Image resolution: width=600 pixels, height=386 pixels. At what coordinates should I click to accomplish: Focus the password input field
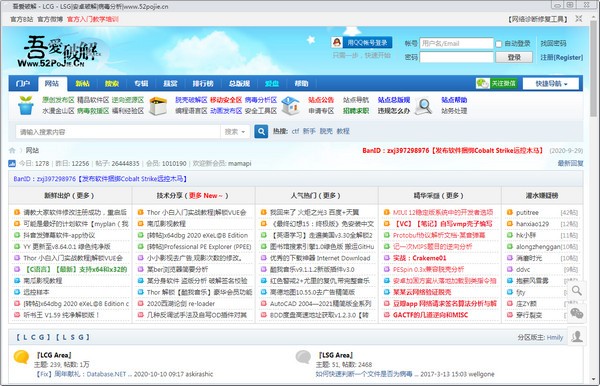pos(456,57)
